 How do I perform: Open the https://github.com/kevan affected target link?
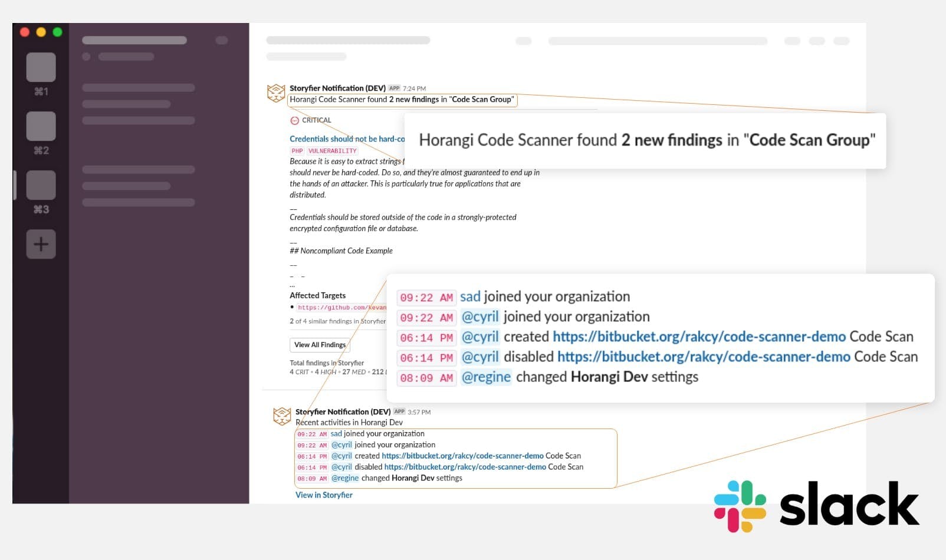(342, 307)
